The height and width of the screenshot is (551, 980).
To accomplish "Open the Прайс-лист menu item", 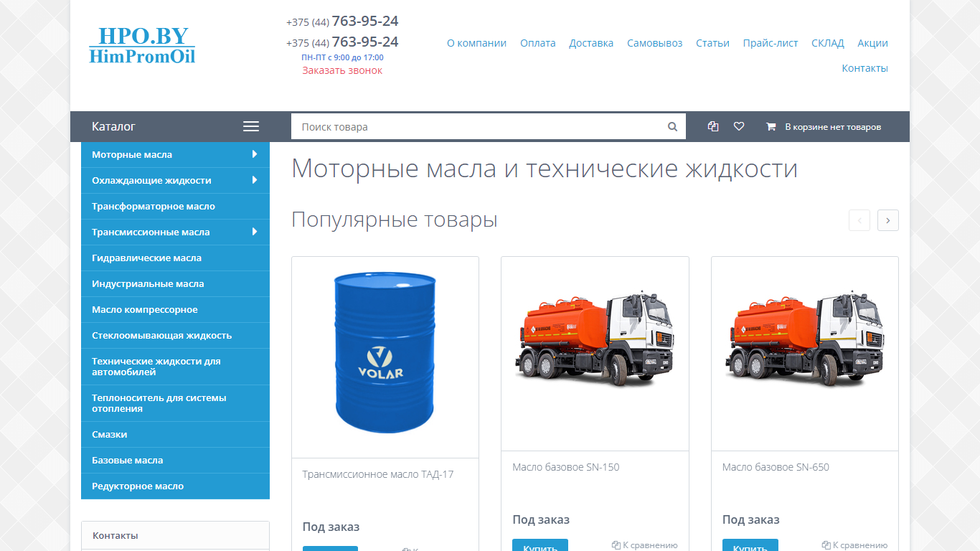I will tap(771, 43).
